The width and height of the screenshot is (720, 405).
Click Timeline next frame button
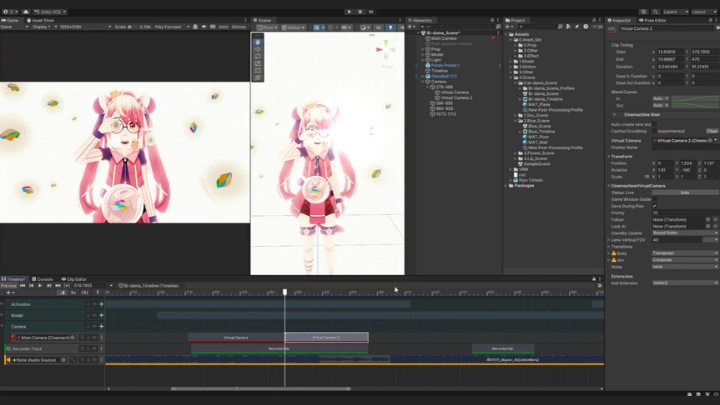[x=49, y=286]
